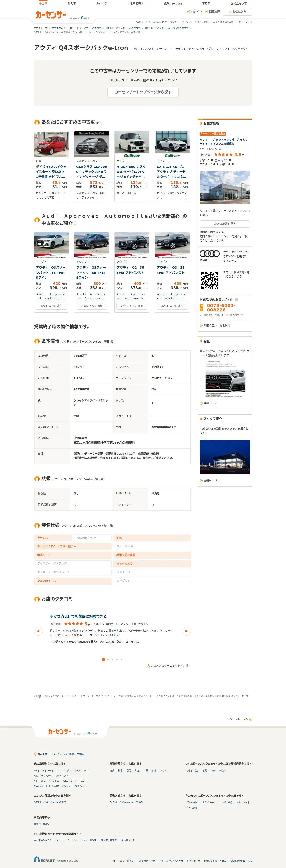Screen dimensions: 286x868
Task: Open Q4スポーツバックe-tronの2WD footer link
Action: [126, 802]
